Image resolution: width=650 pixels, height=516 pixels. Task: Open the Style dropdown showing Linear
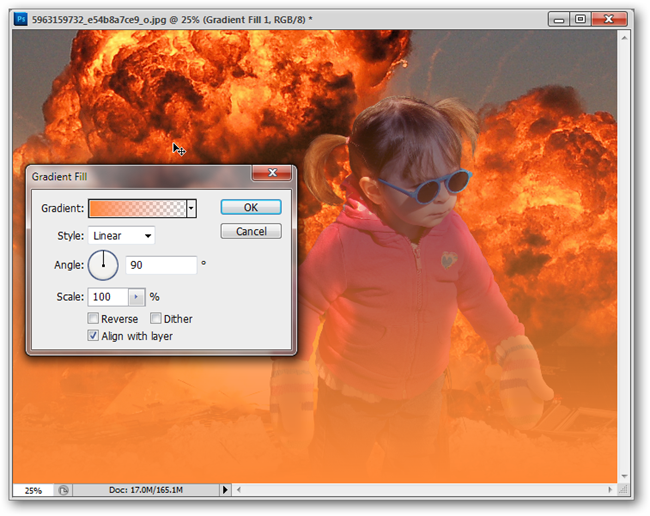[x=121, y=235]
